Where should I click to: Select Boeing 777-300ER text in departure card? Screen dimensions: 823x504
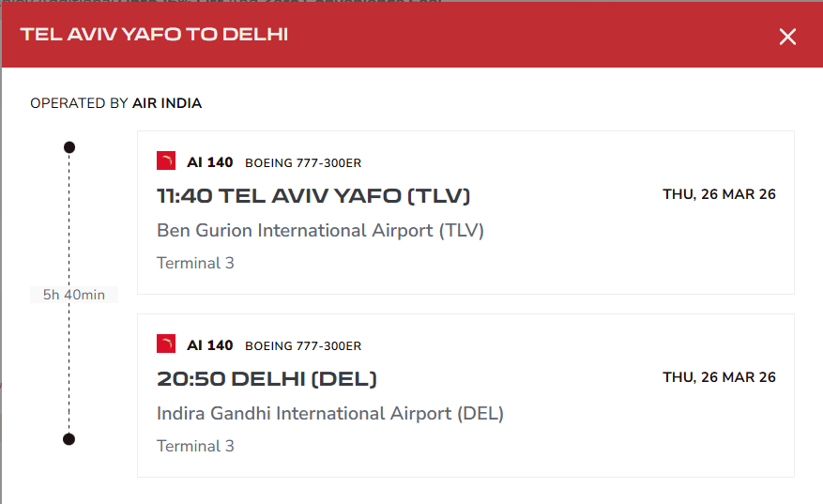coord(303,163)
